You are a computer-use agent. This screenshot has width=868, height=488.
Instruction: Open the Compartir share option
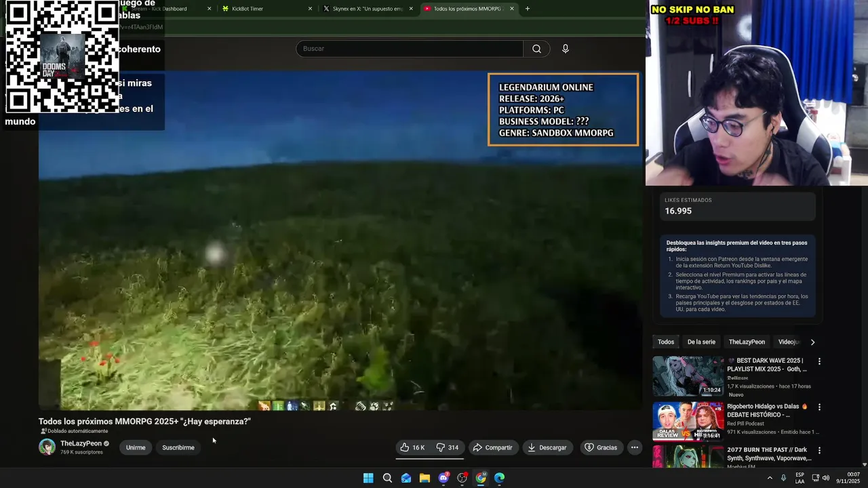pyautogui.click(x=492, y=447)
